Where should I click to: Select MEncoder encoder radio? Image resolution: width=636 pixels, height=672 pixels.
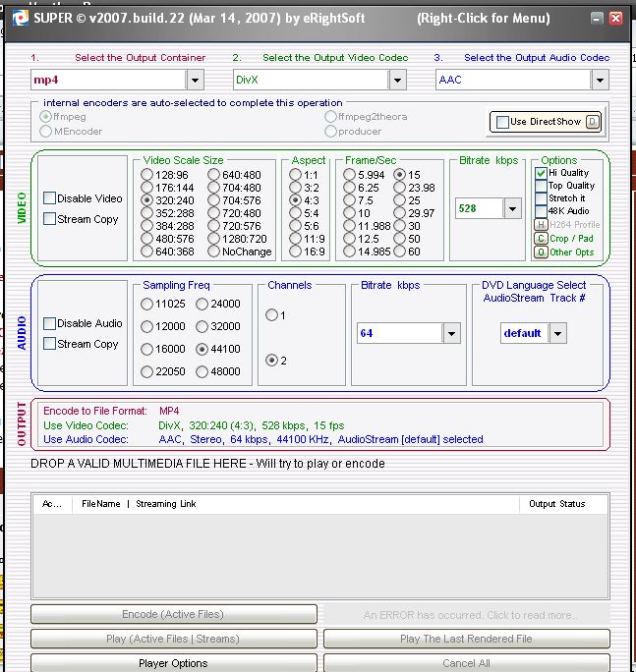click(45, 131)
